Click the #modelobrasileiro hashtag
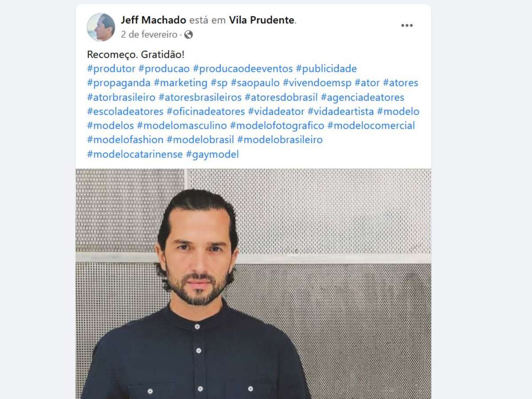 280,140
